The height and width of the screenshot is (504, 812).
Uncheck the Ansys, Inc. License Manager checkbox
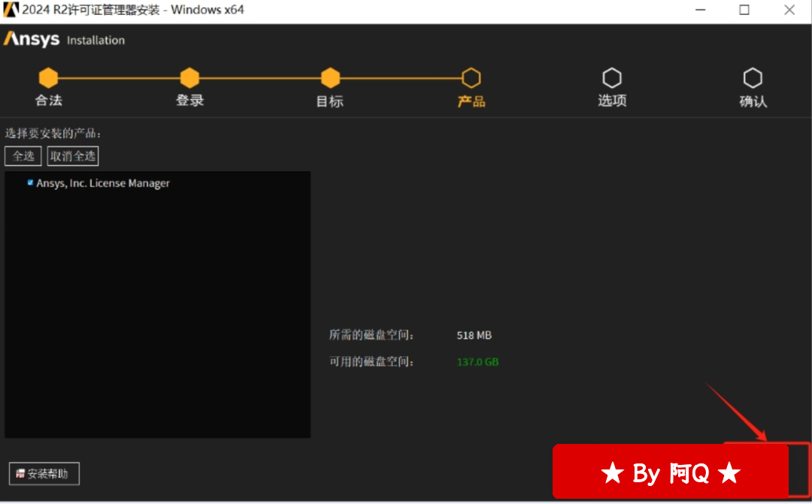tap(31, 183)
